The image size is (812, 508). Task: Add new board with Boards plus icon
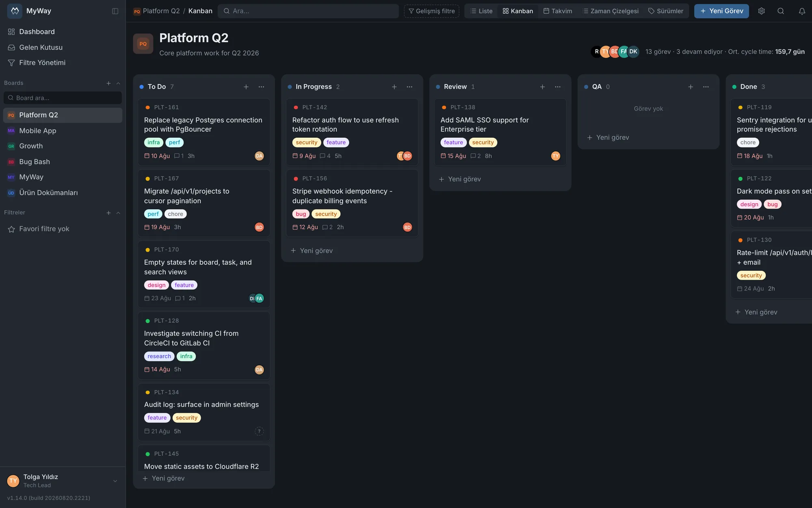(x=108, y=83)
